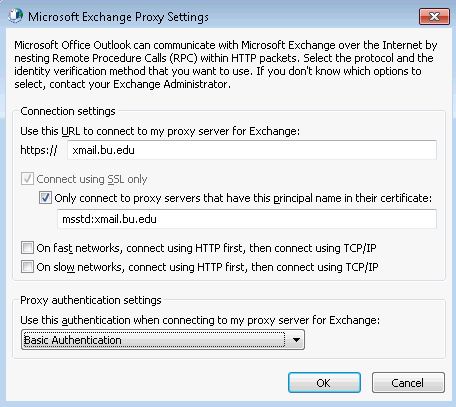Click the Use this URL to connect label
This screenshot has width=456, height=407.
coord(160,131)
